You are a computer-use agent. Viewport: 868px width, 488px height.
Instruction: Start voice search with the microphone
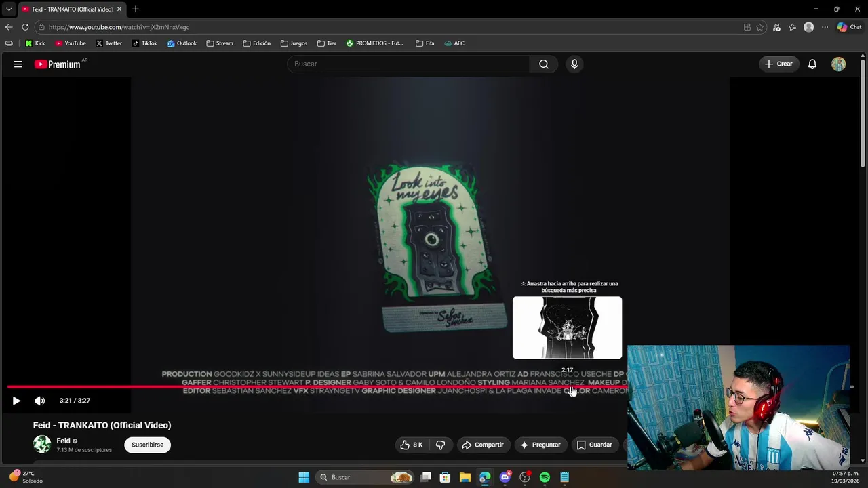(x=574, y=64)
